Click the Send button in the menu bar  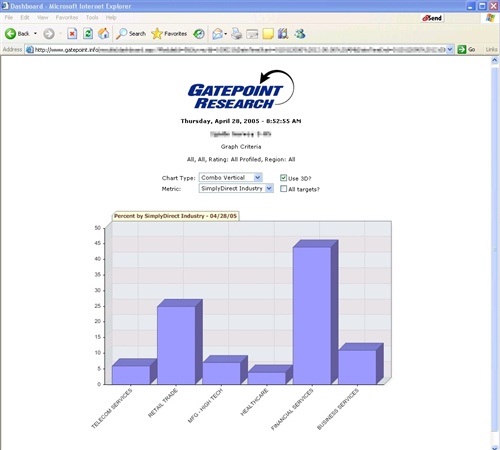click(432, 18)
